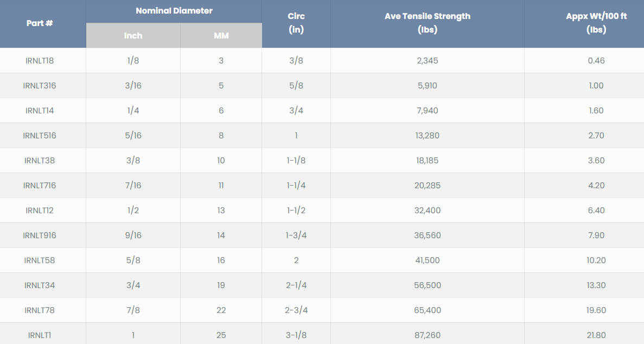Select the Inch sub-header cell
644x344 pixels.
[x=133, y=36]
